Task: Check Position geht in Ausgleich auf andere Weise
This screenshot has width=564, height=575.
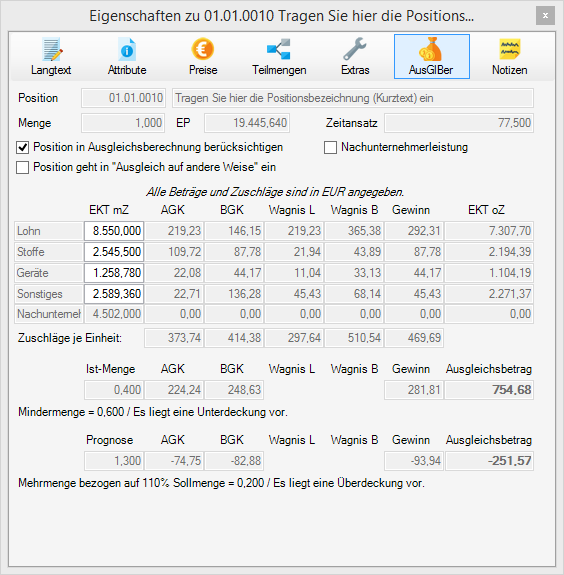Action: (x=22, y=168)
